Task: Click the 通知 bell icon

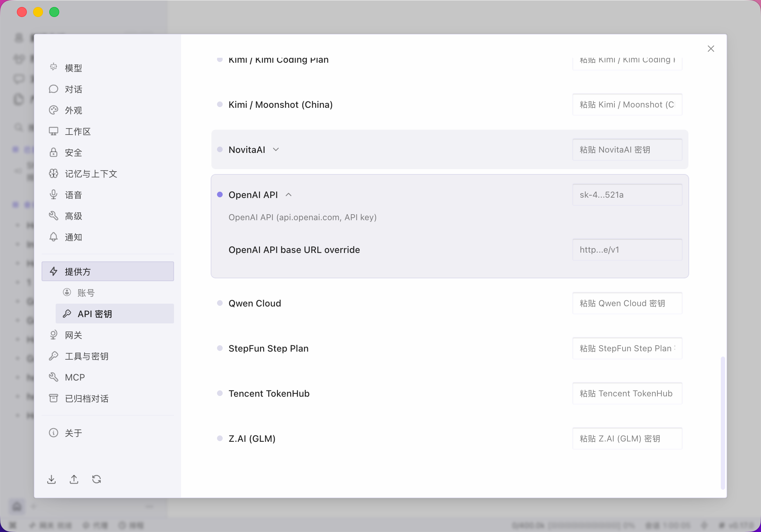Action: [x=54, y=237]
